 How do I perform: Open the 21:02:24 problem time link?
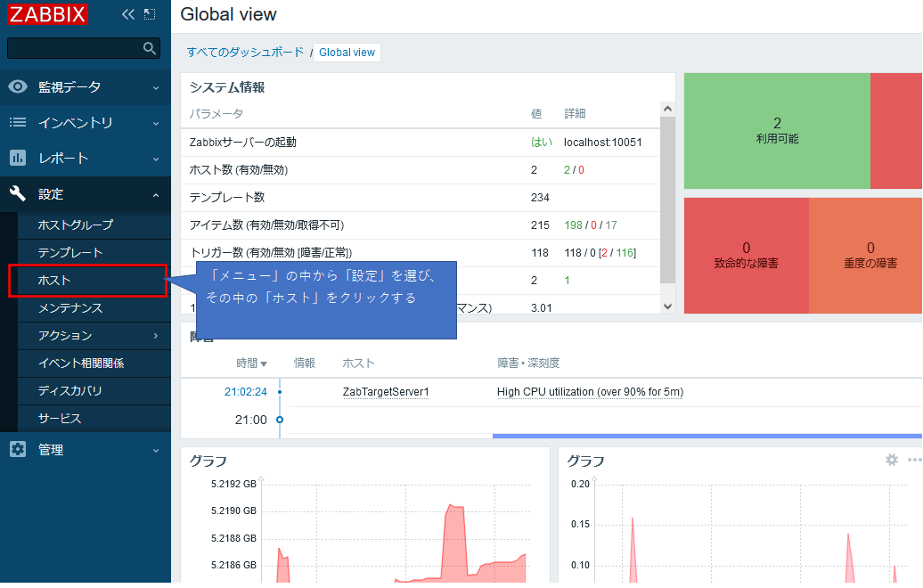pyautogui.click(x=246, y=391)
